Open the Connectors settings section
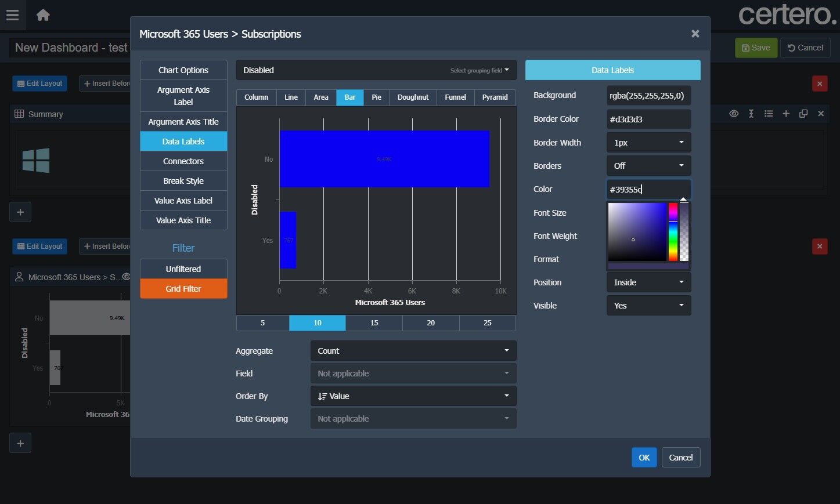This screenshot has width=840, height=504. pyautogui.click(x=183, y=161)
